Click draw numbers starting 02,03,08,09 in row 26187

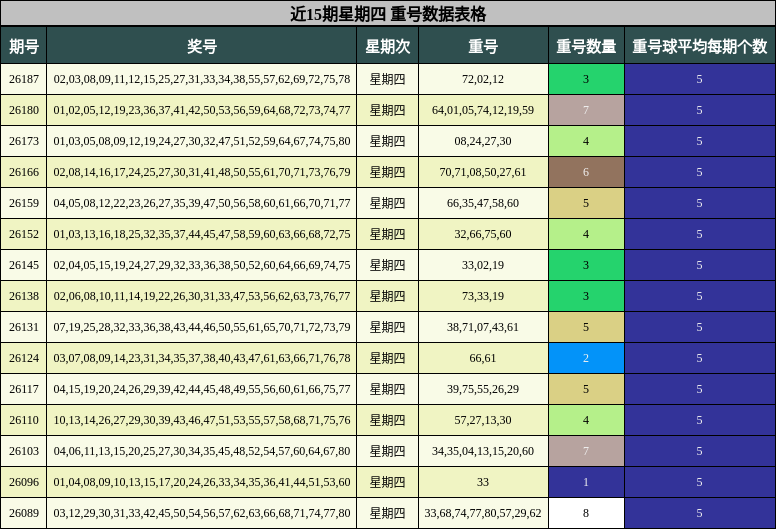(201, 79)
